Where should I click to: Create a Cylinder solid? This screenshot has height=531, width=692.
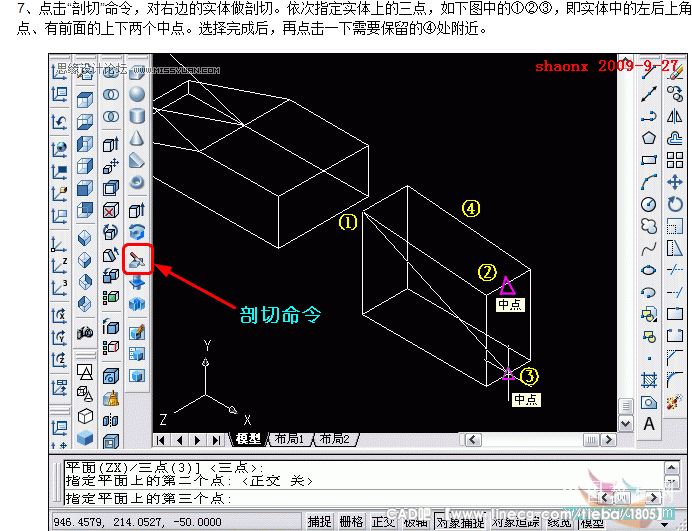point(137,116)
